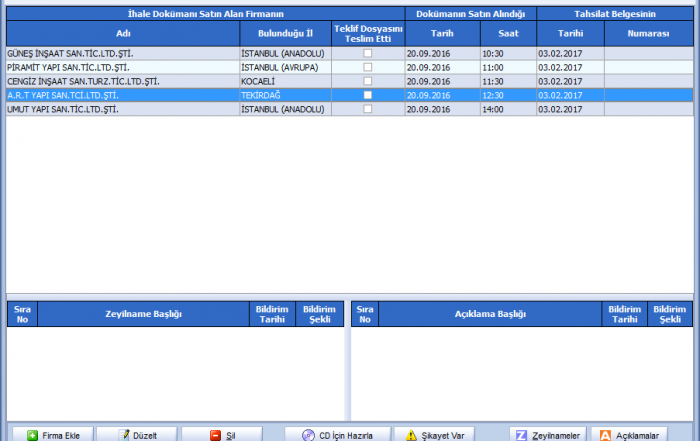700x441 pixels.
Task: Sort by the Adı column header
Action: (x=123, y=32)
